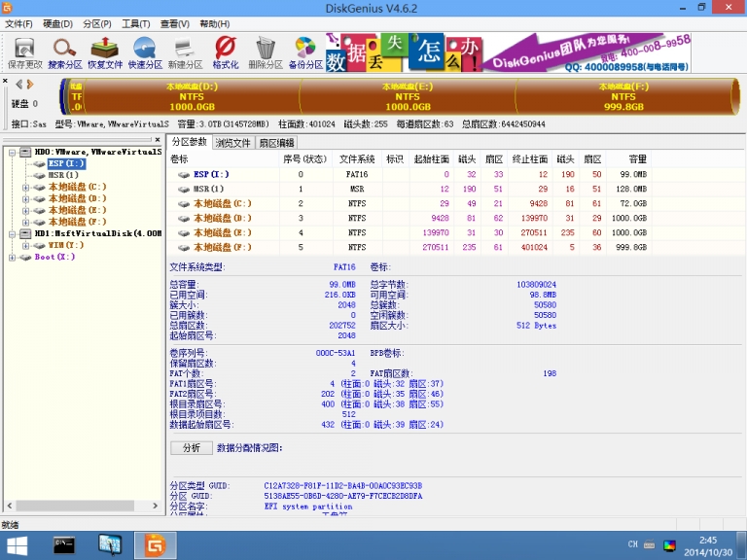747x560 pixels.
Task: Close the left tree panel
Action: pyautogui.click(x=158, y=140)
